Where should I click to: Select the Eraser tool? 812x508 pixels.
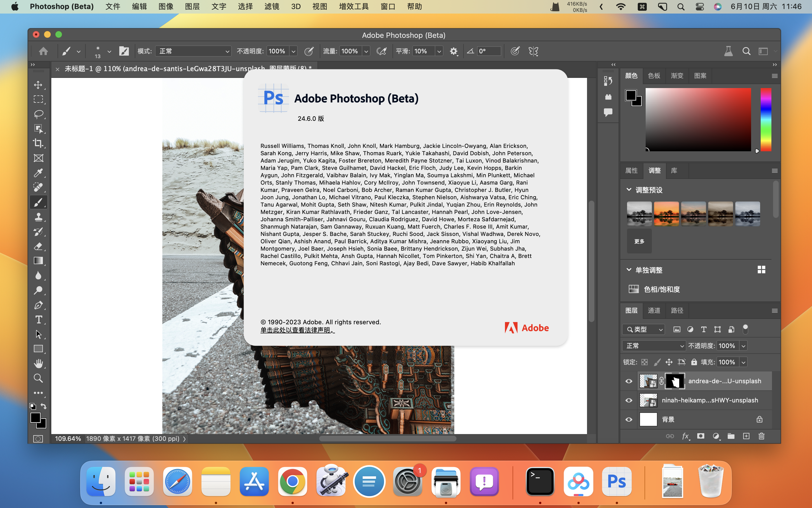pyautogui.click(x=38, y=246)
